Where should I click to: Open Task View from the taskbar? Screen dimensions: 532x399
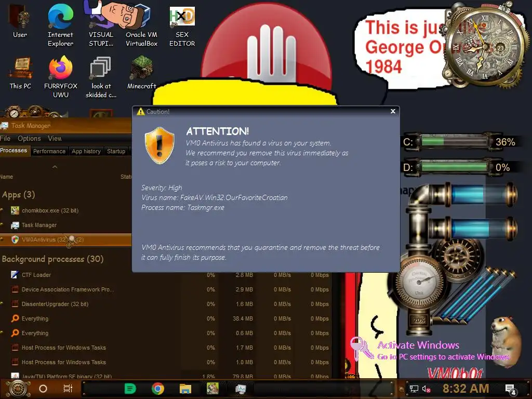[x=68, y=389]
